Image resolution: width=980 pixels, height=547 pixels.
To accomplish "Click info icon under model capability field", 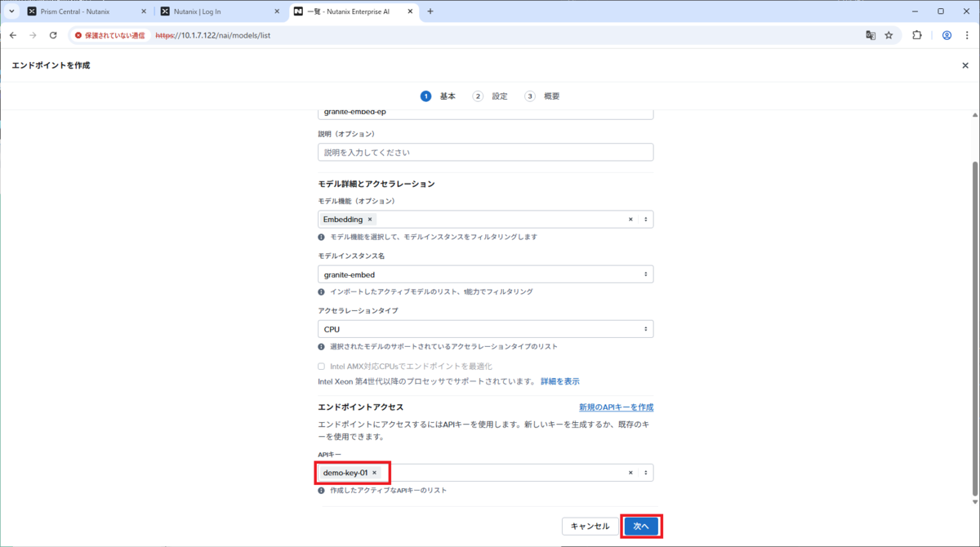I will (321, 237).
